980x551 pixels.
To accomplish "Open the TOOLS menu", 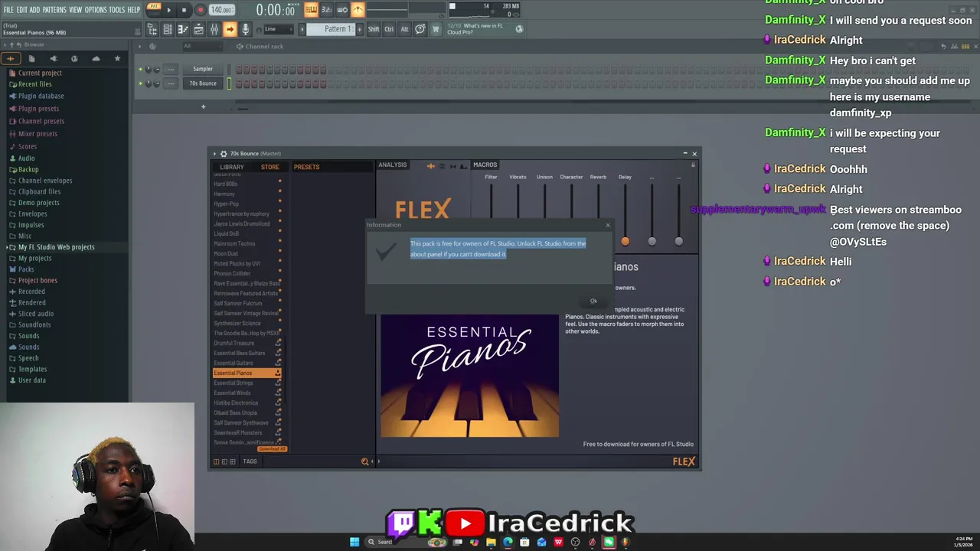I will coord(116,10).
